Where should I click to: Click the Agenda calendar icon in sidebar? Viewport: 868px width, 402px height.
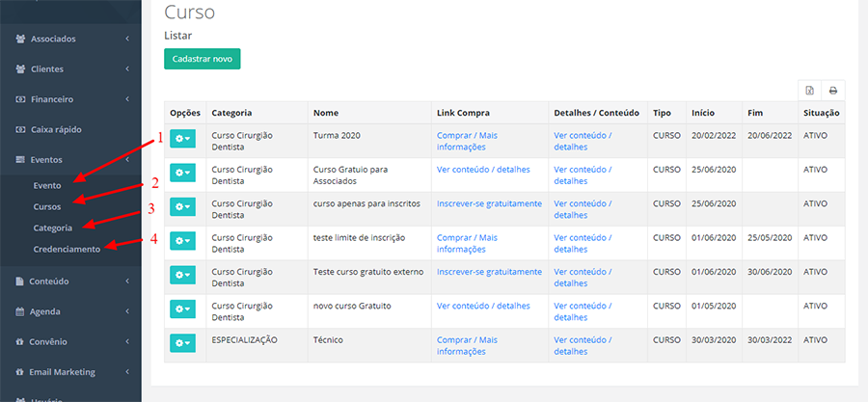(x=20, y=312)
